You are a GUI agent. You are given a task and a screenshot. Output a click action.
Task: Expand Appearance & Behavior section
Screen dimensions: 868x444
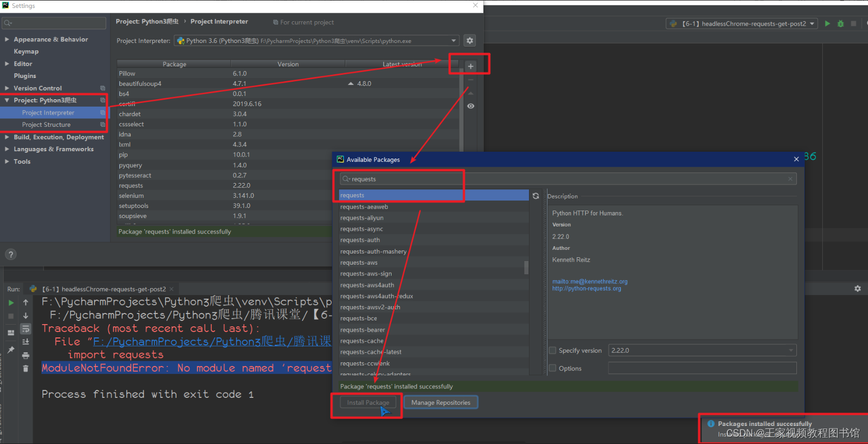pos(7,39)
